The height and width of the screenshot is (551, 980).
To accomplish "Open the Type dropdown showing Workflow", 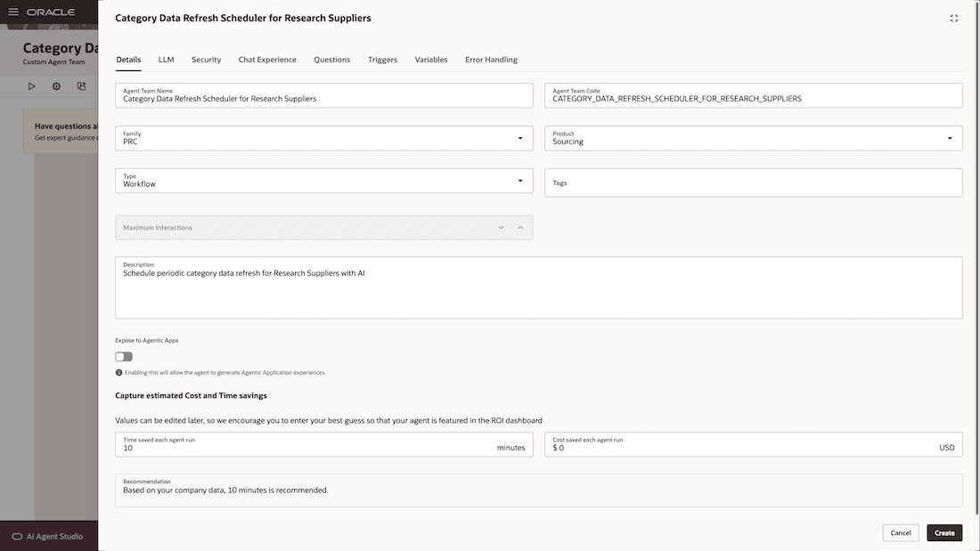I will click(520, 180).
